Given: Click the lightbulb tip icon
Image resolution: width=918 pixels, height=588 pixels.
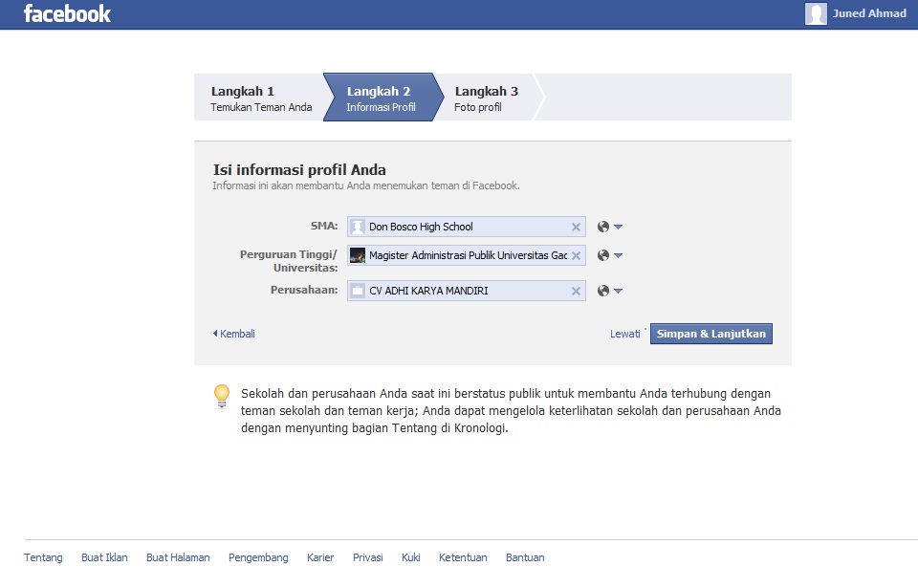Looking at the screenshot, I should pos(222,396).
